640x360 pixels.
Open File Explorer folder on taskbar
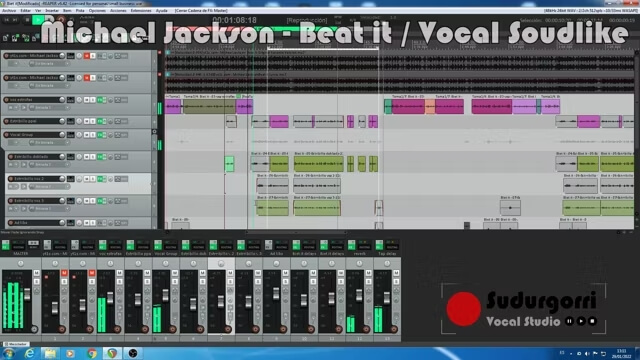coord(50,353)
